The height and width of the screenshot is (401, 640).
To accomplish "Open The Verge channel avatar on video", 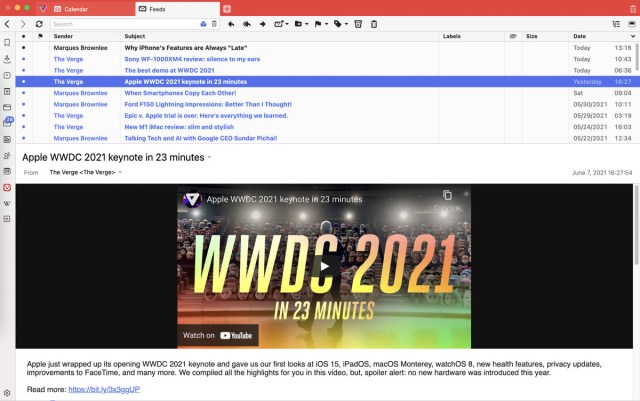I will (192, 200).
